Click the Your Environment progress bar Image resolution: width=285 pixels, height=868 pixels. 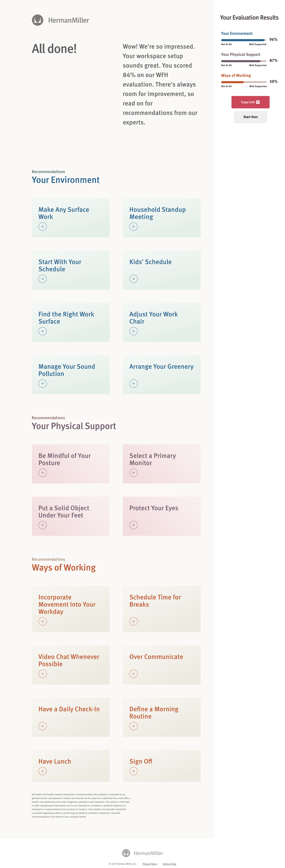tap(244, 40)
